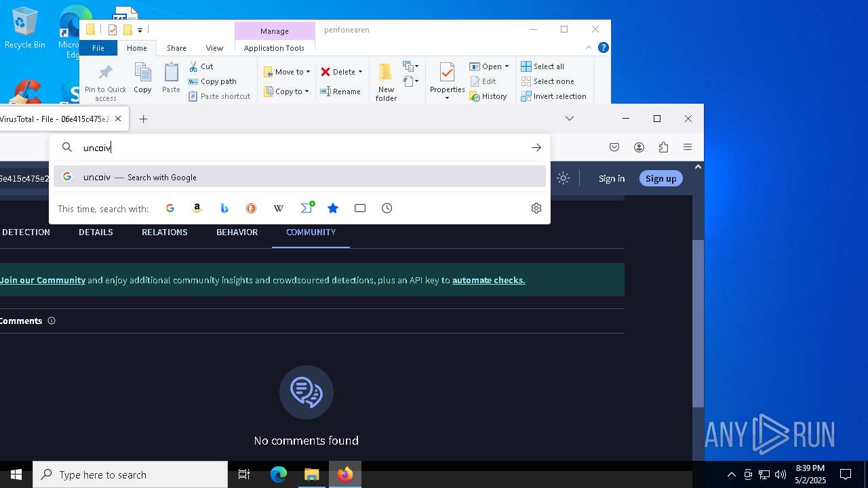
Task: Search history via the clock icon
Action: 387,208
